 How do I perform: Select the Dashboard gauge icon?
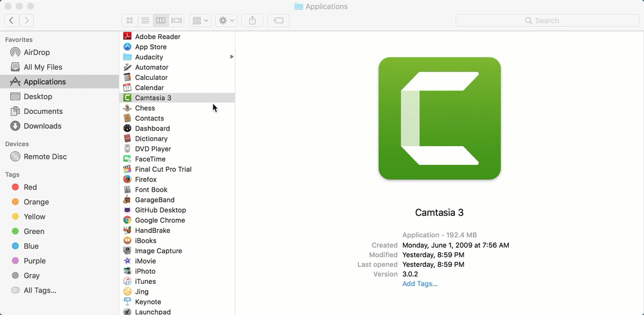pos(127,128)
